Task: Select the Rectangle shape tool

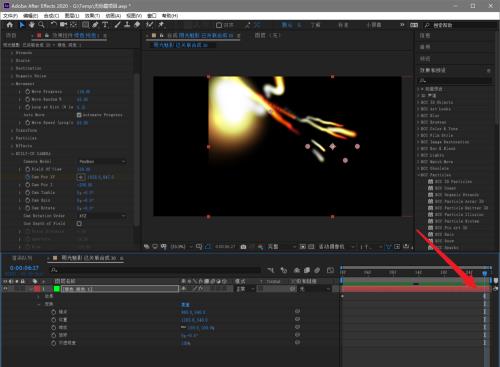Action: point(86,25)
